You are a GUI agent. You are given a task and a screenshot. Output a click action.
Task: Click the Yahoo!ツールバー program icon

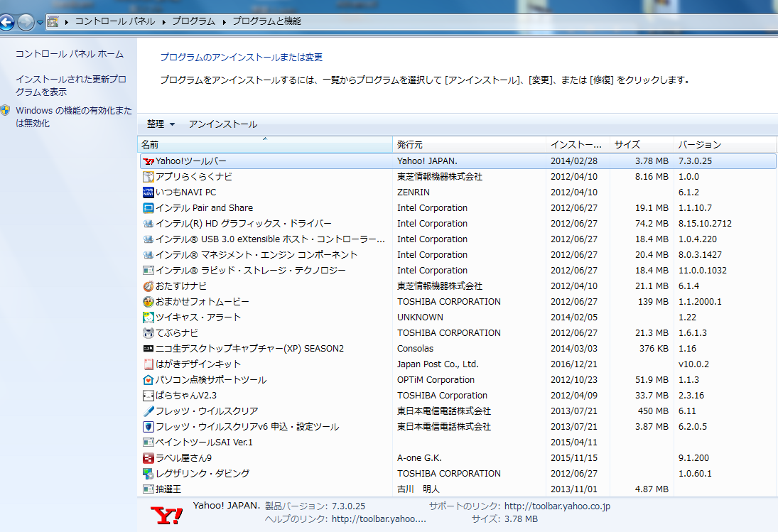point(148,161)
